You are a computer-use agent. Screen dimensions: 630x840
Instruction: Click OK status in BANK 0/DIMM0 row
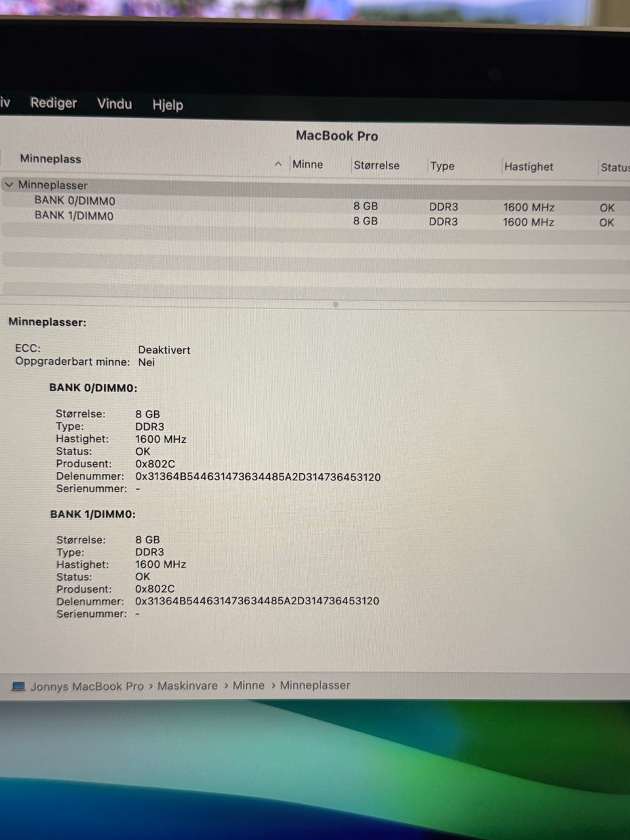pos(607,208)
